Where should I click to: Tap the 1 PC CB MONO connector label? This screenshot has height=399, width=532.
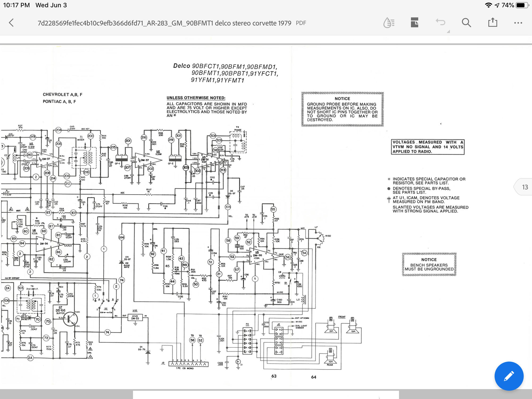(x=185, y=368)
